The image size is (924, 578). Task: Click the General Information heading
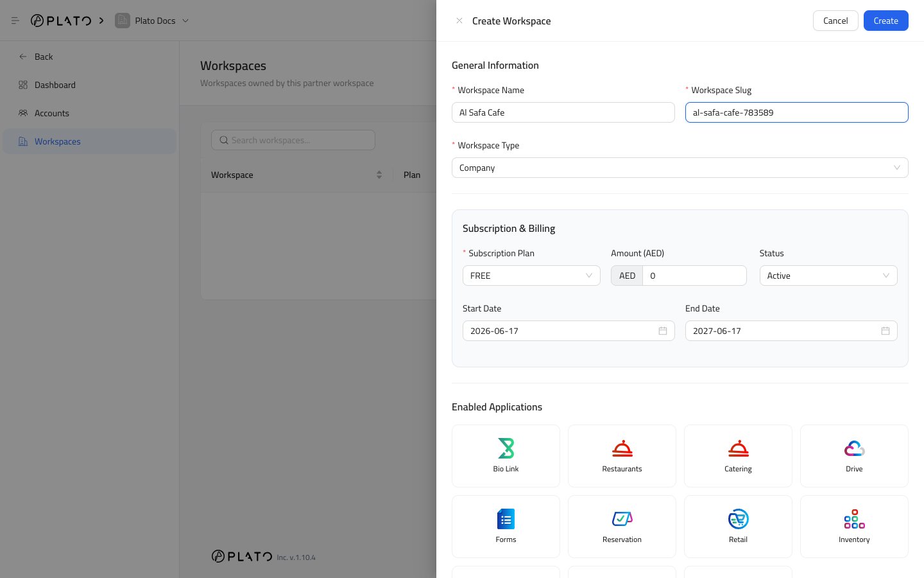[x=495, y=66]
